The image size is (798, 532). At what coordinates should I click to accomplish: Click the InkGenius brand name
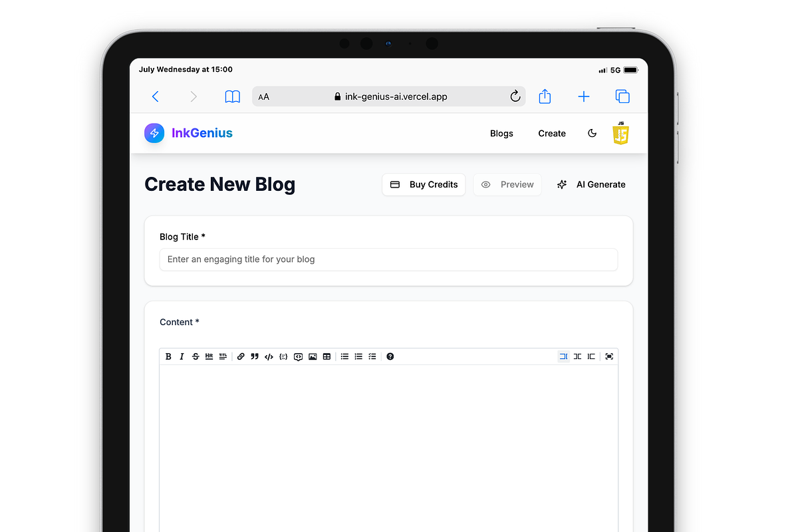point(202,133)
